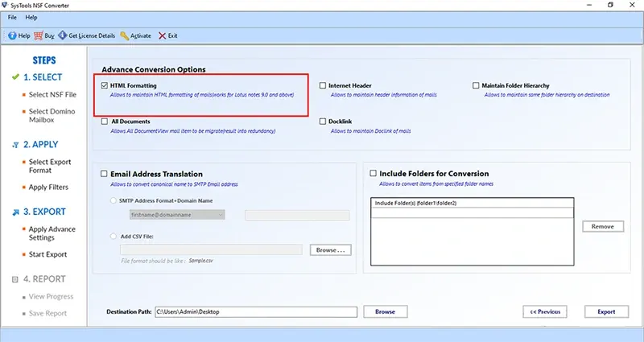The height and width of the screenshot is (342, 644).
Task: Click the filter icon beside 2. APPLY
Action: point(15,145)
